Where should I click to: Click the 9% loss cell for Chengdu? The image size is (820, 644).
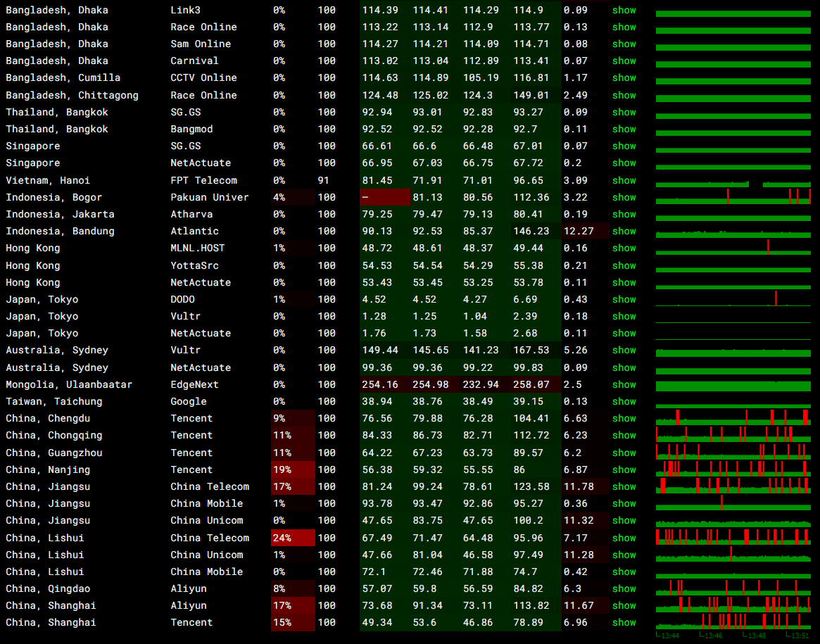click(x=293, y=418)
